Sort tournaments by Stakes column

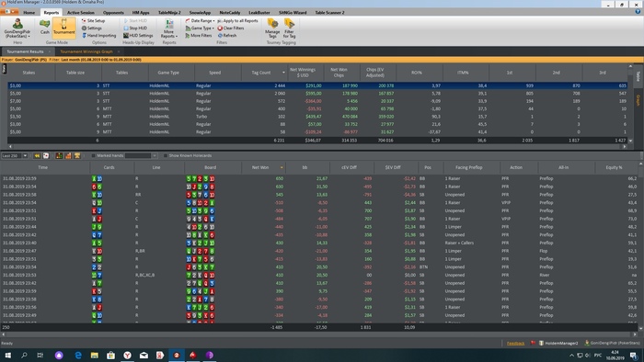coord(29,73)
